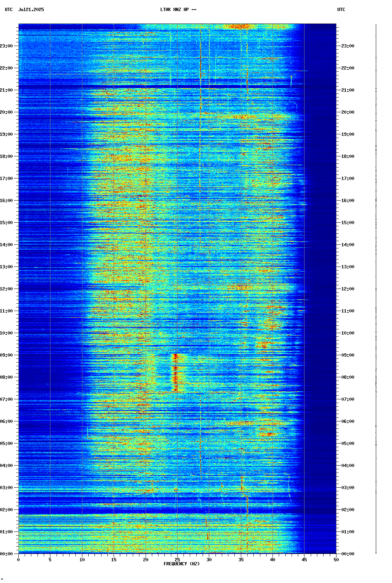392x583 pixels.
Task: Click '15:00' on the right time axis
Action: 348,223
